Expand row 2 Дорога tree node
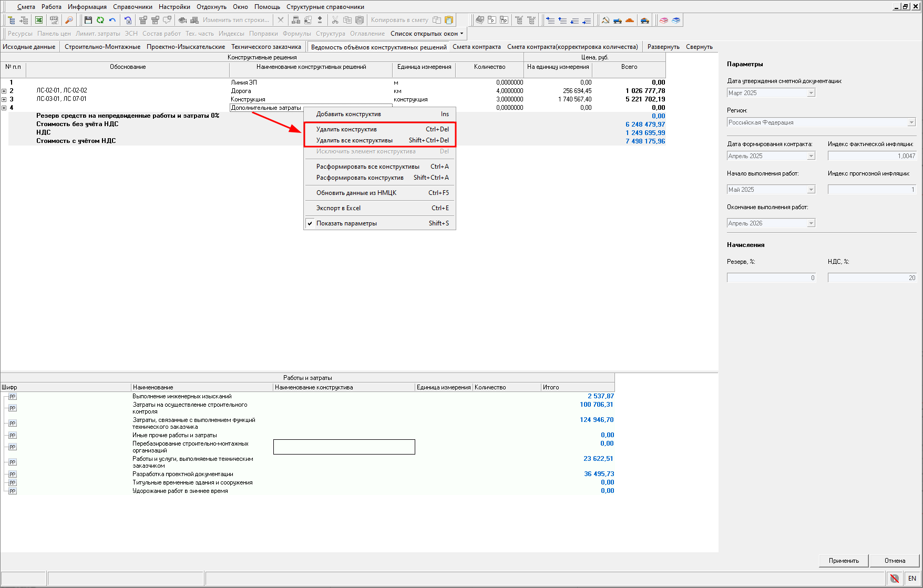 [x=4, y=91]
